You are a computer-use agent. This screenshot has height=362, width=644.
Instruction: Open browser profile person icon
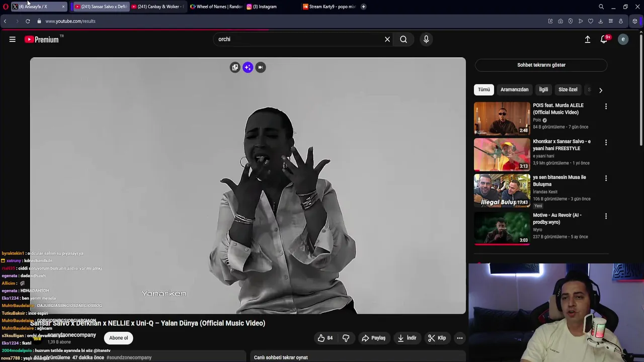click(620, 21)
